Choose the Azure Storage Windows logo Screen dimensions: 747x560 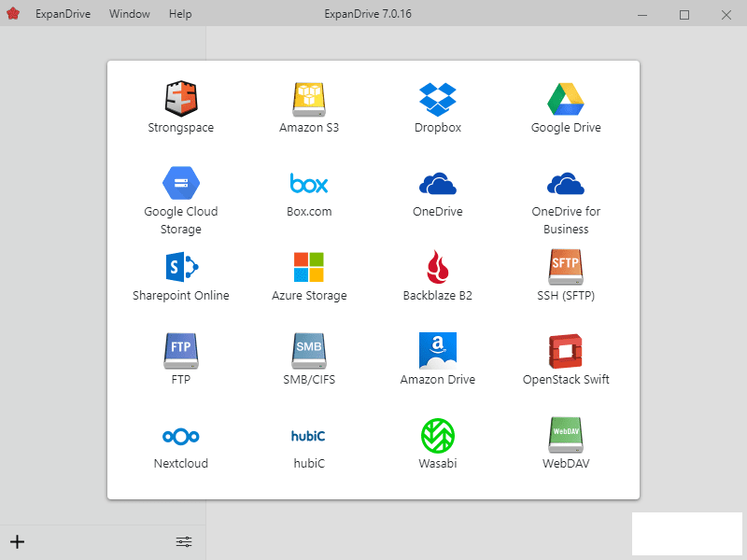click(309, 267)
